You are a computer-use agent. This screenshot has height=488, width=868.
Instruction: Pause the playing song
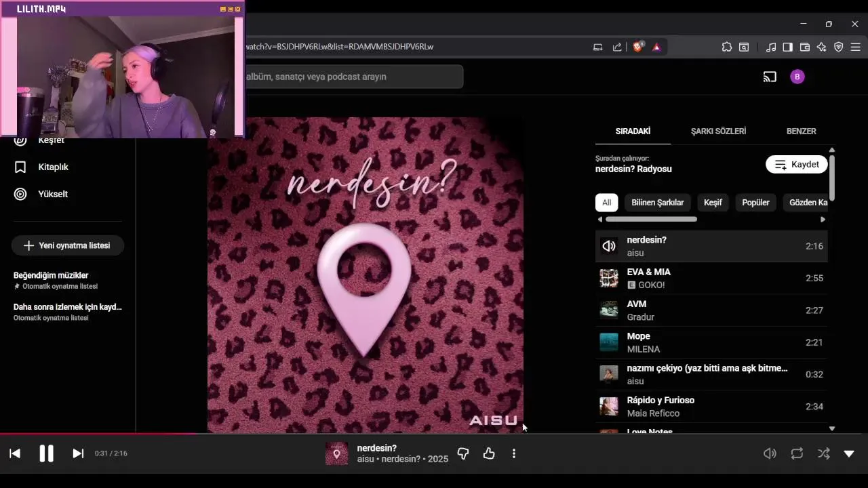tap(46, 453)
